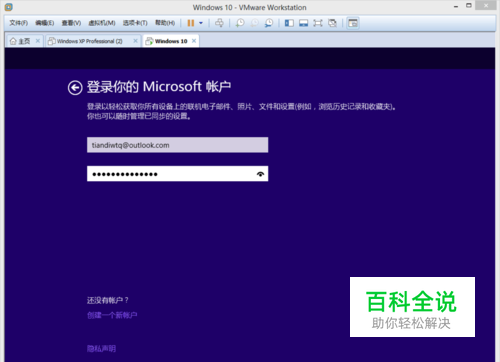500x362 pixels.
Task: Maximize the VMware Workstation window
Action: [x=469, y=6]
